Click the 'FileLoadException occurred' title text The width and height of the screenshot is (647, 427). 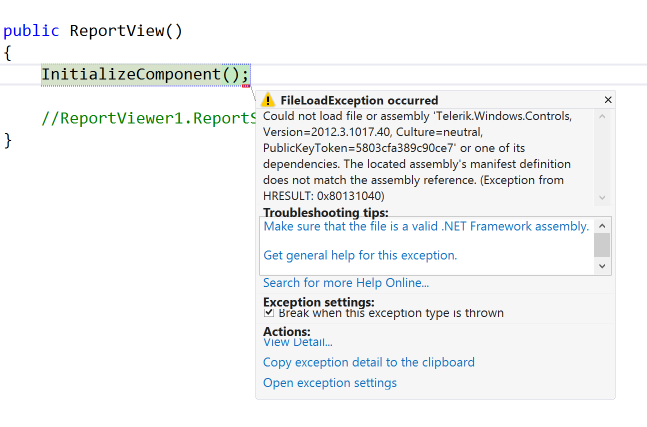coord(359,100)
